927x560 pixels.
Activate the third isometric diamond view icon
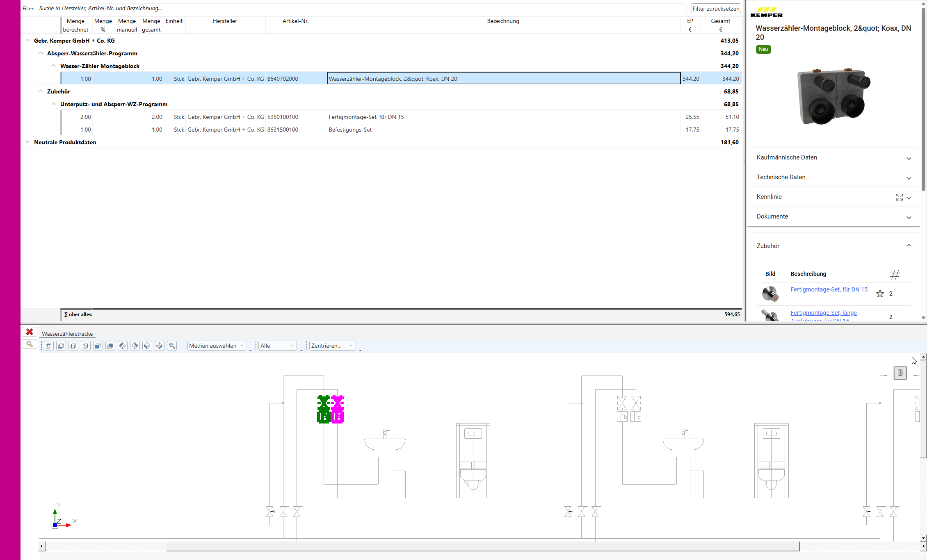[147, 346]
